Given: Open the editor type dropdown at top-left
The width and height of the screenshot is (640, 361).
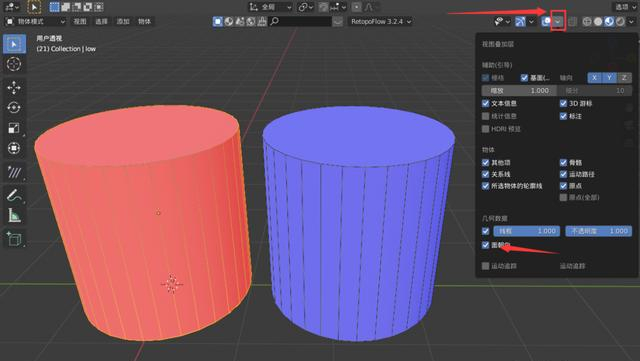Looking at the screenshot, I should 11,7.
